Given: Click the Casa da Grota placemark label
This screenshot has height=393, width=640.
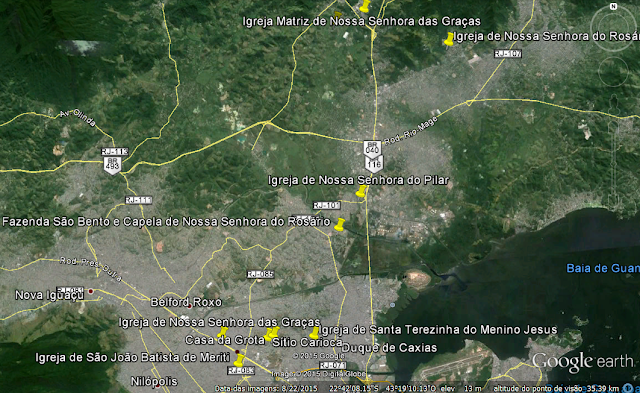Looking at the screenshot, I should (x=225, y=340).
